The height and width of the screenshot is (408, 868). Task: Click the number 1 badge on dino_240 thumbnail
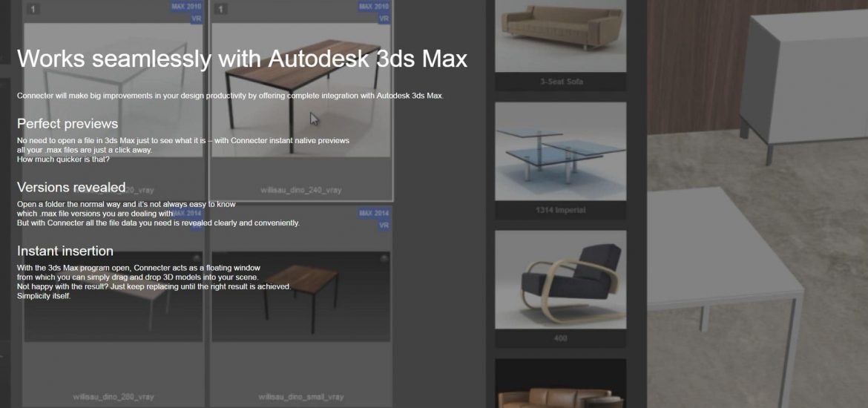click(x=220, y=10)
